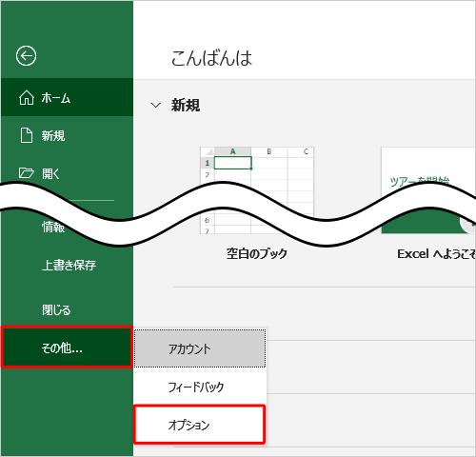Click the Excel へようこそ caption text
This screenshot has width=476, height=457.
pyautogui.click(x=436, y=254)
